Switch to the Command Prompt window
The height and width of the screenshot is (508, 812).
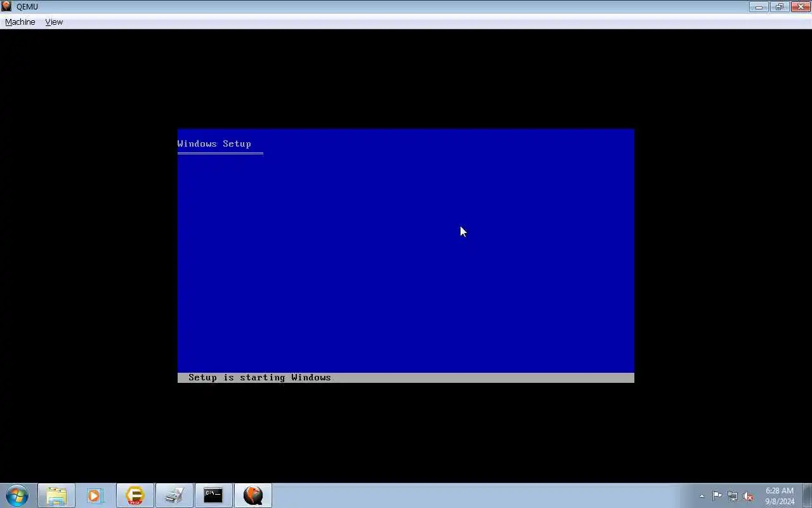(213, 495)
